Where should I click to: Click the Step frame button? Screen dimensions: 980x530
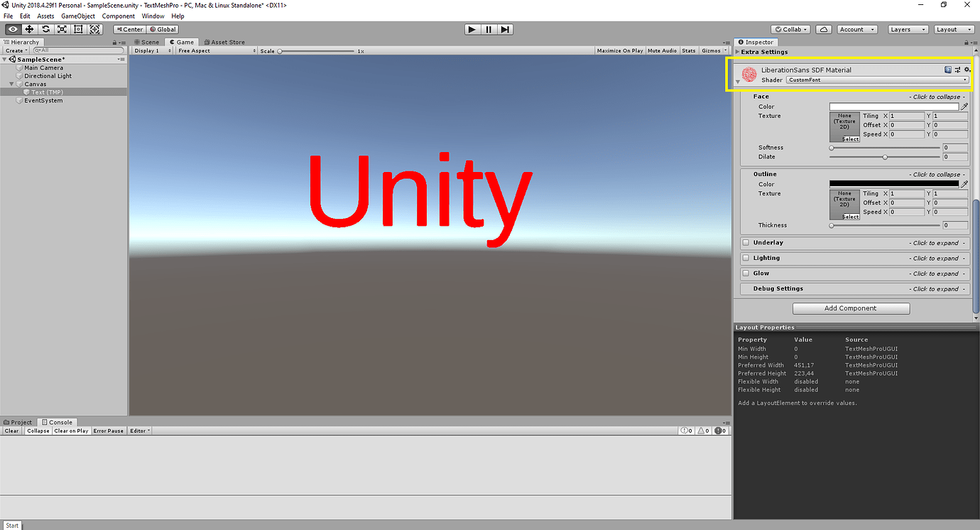tap(505, 29)
